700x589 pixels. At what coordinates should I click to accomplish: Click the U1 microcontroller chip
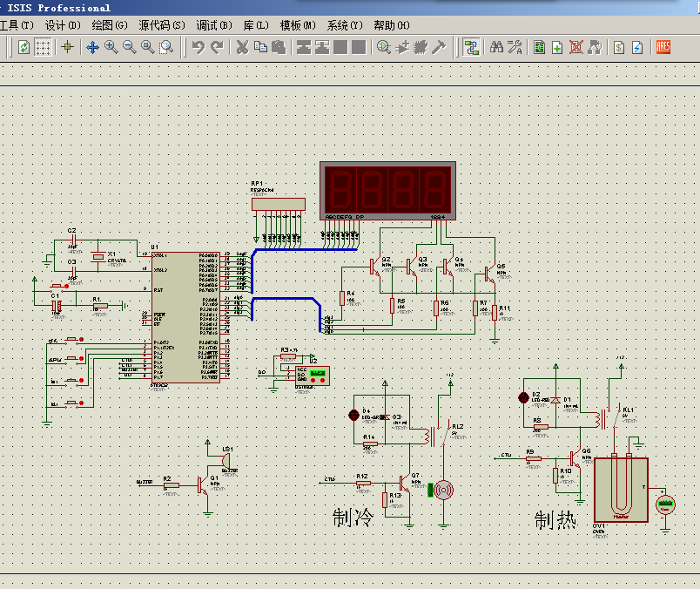(185, 316)
